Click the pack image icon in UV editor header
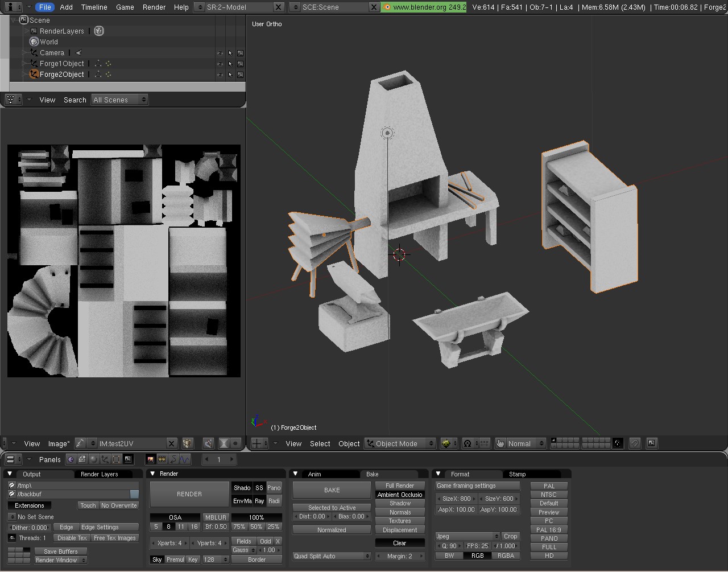Viewport: 728px width, 572px height. tap(188, 443)
